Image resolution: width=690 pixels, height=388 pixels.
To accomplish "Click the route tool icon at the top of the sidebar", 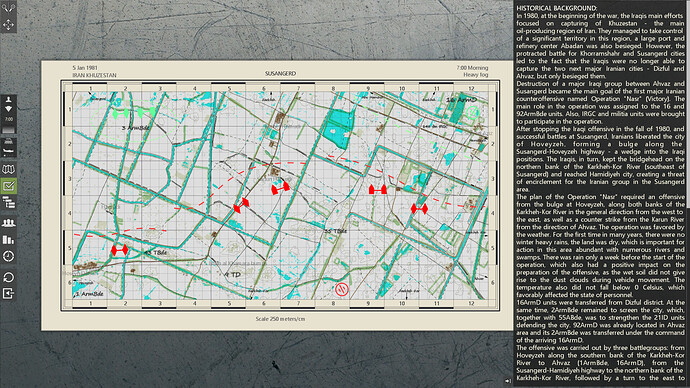I will (8, 7).
